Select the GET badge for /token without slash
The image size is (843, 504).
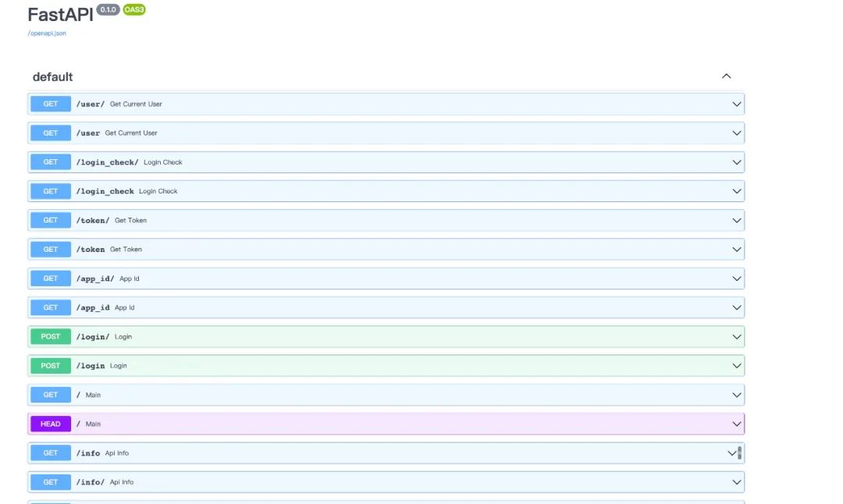pyautogui.click(x=51, y=250)
